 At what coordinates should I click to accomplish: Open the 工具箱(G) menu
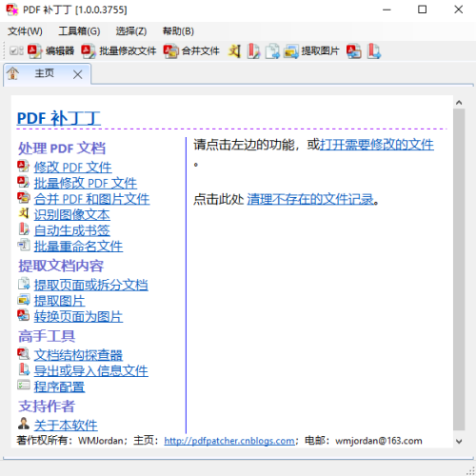click(79, 31)
